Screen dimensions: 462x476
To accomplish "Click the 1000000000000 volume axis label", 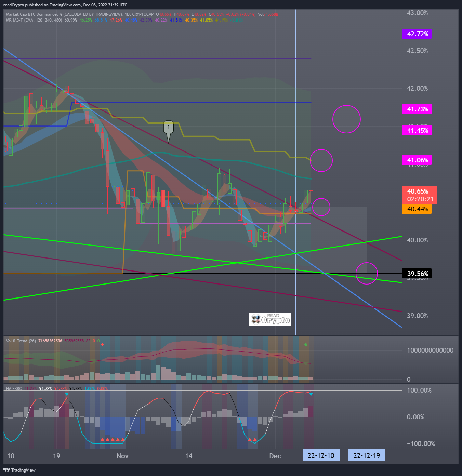I will tap(430, 350).
